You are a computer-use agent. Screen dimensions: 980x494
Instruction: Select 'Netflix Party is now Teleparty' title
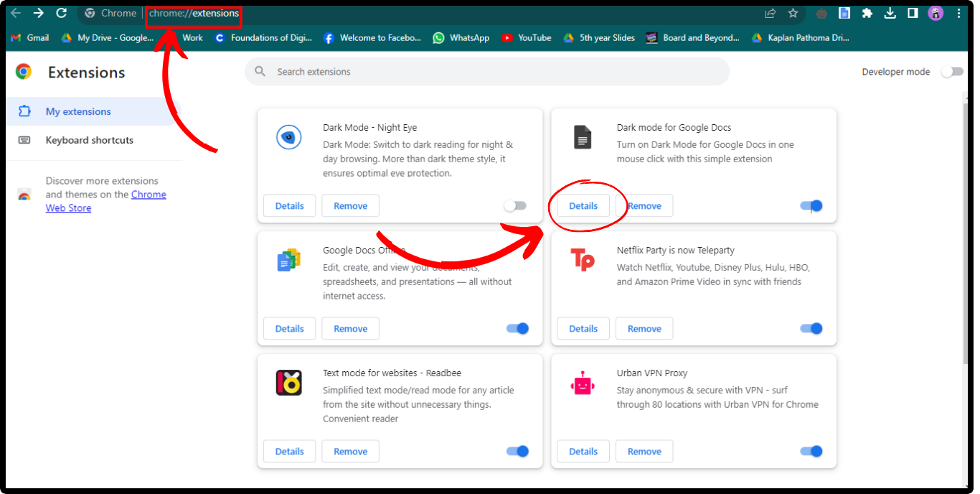[676, 251]
